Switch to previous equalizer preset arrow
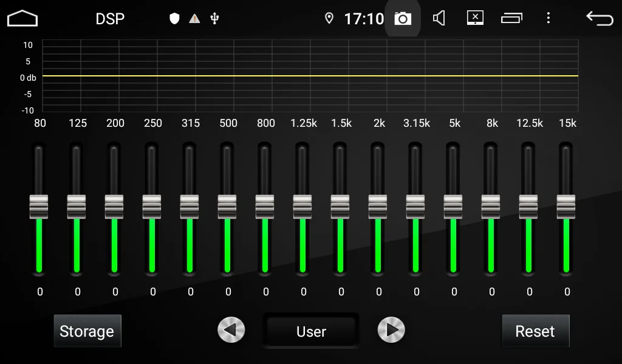 (231, 330)
